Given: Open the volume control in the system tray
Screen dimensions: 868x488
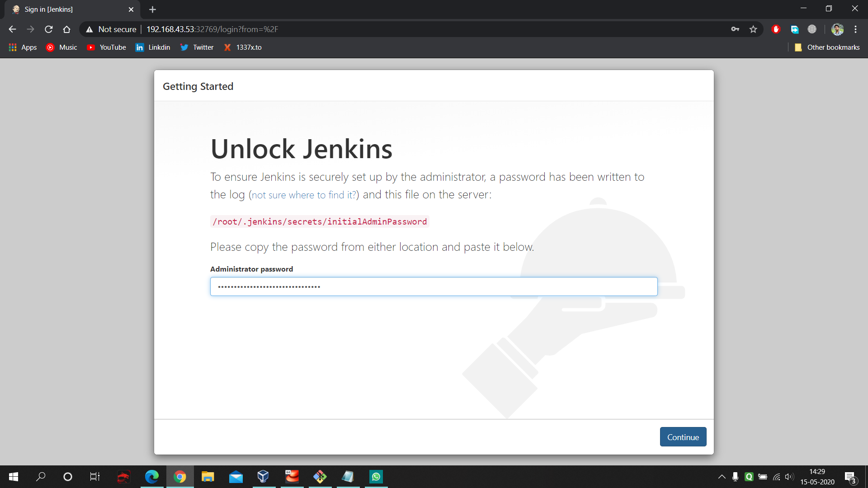Looking at the screenshot, I should tap(789, 477).
